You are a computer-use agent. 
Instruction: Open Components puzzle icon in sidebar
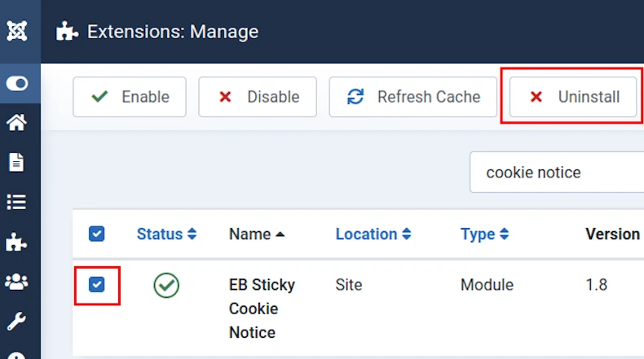click(x=16, y=242)
